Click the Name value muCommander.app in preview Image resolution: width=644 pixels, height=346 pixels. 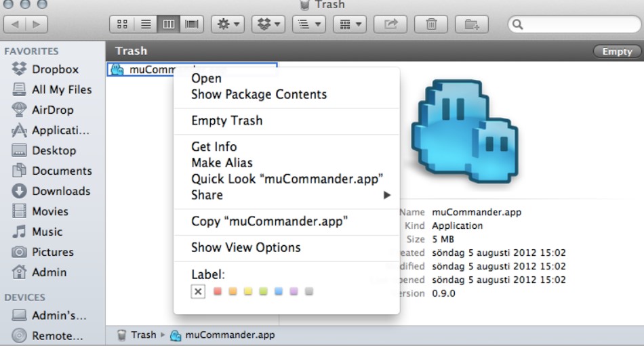(x=477, y=212)
